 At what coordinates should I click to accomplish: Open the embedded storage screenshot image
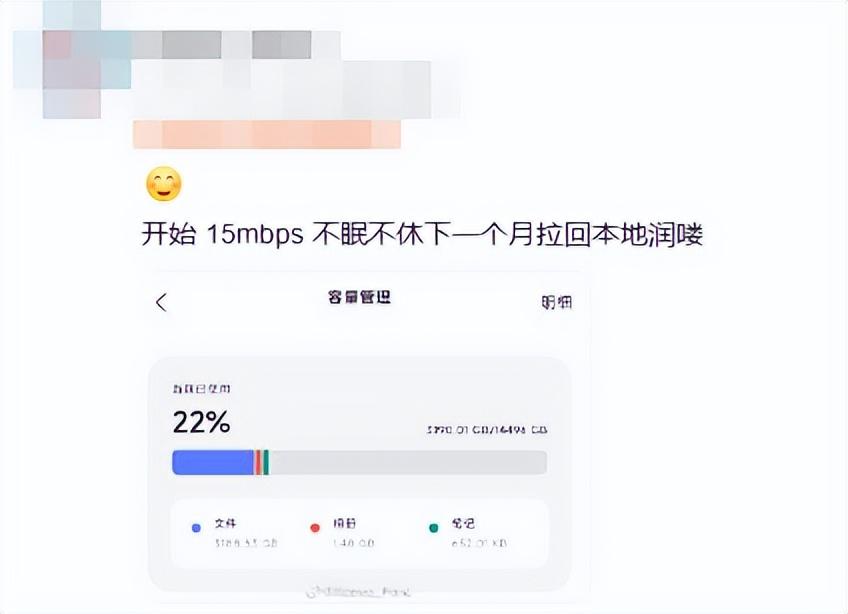(361, 435)
